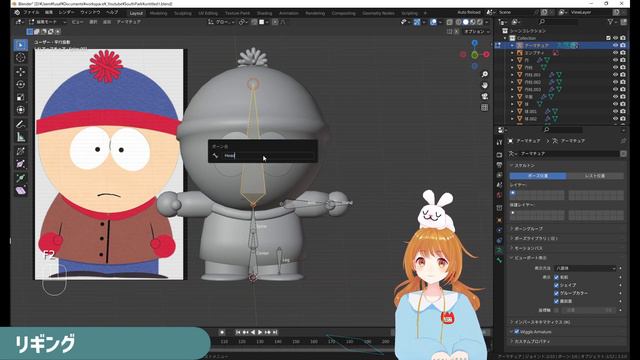This screenshot has height=360, width=640.
Task: Open the ヘルプ menu
Action: [112, 13]
